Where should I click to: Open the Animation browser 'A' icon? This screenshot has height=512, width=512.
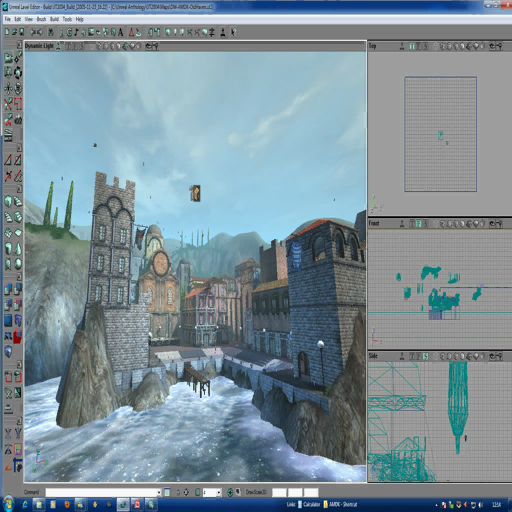click(120, 32)
